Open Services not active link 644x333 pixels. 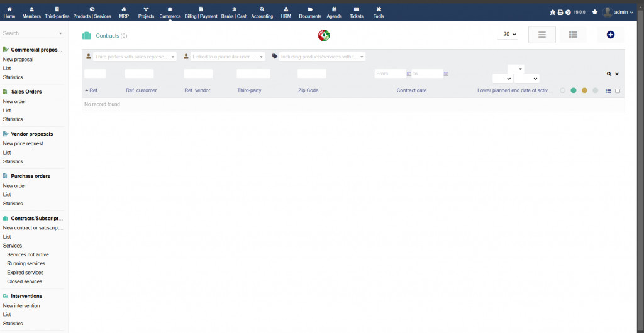pyautogui.click(x=28, y=254)
